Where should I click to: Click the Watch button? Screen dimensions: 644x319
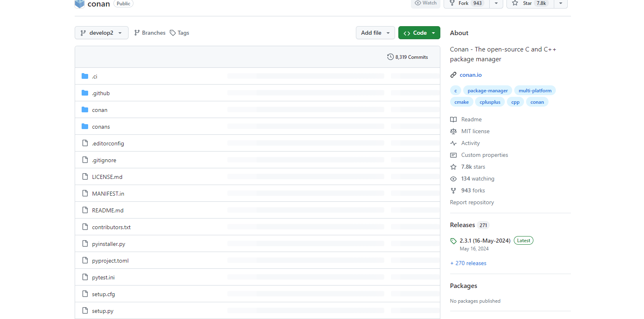coord(426,3)
